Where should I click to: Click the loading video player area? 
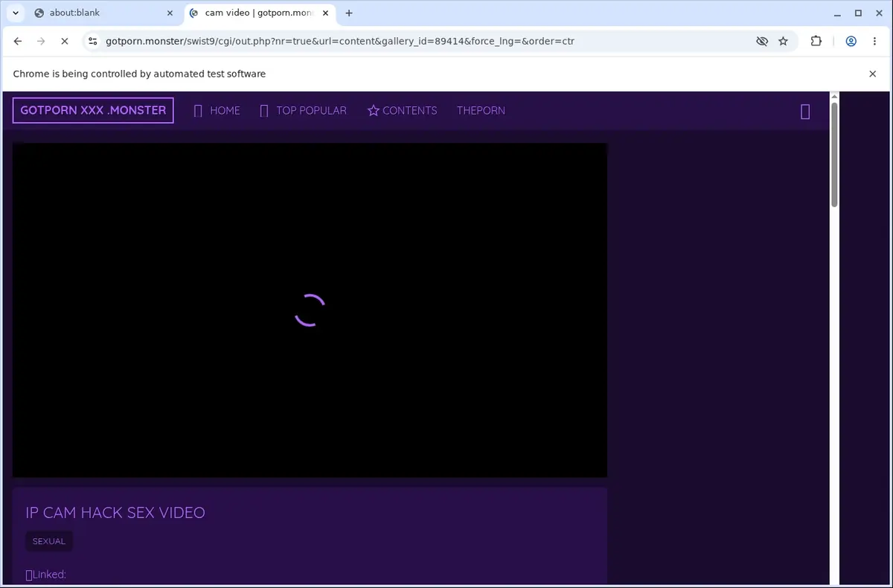coord(310,310)
